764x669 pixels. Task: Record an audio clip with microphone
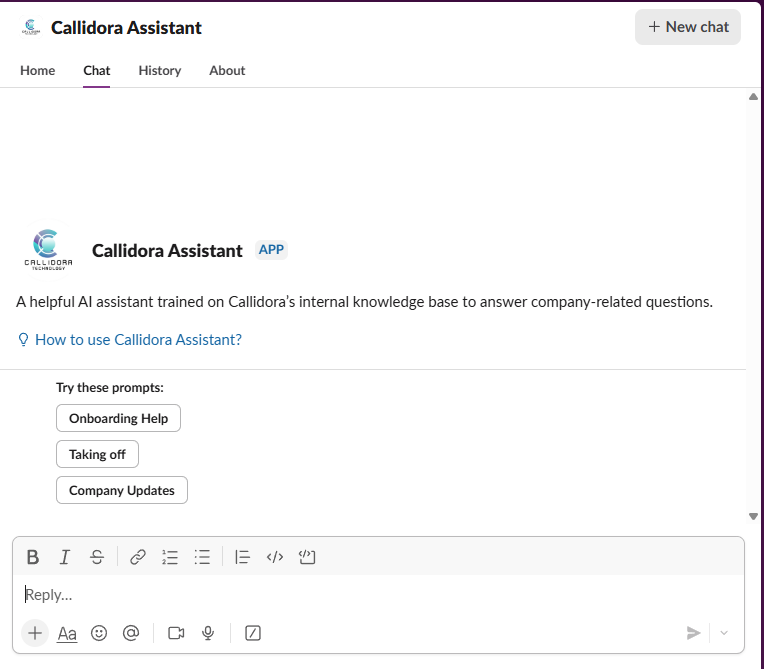(x=208, y=633)
